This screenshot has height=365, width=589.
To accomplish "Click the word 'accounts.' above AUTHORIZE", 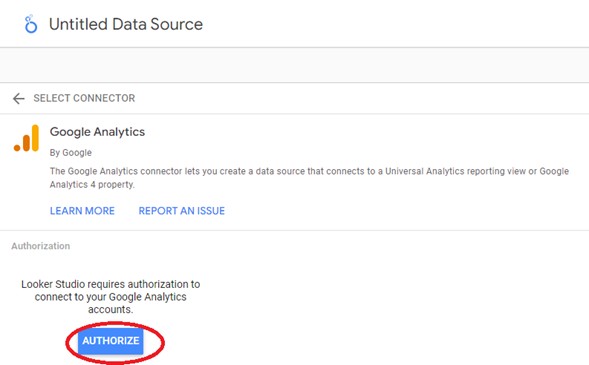I will pos(110,310).
